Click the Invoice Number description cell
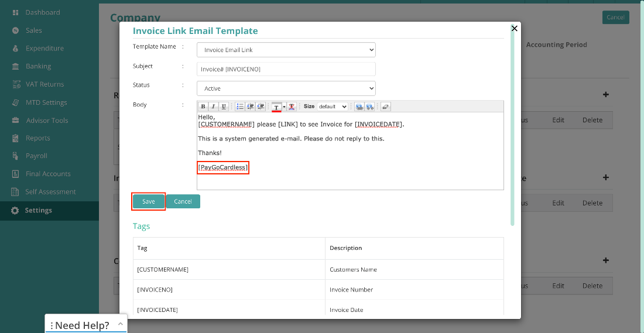This screenshot has width=644, height=333. [415, 290]
